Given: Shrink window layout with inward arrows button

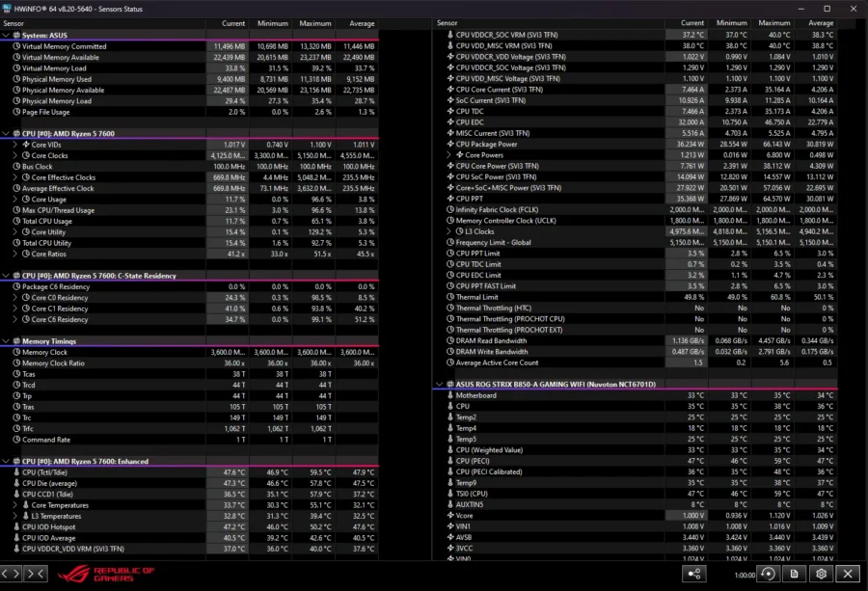Looking at the screenshot, I should coord(36,574).
